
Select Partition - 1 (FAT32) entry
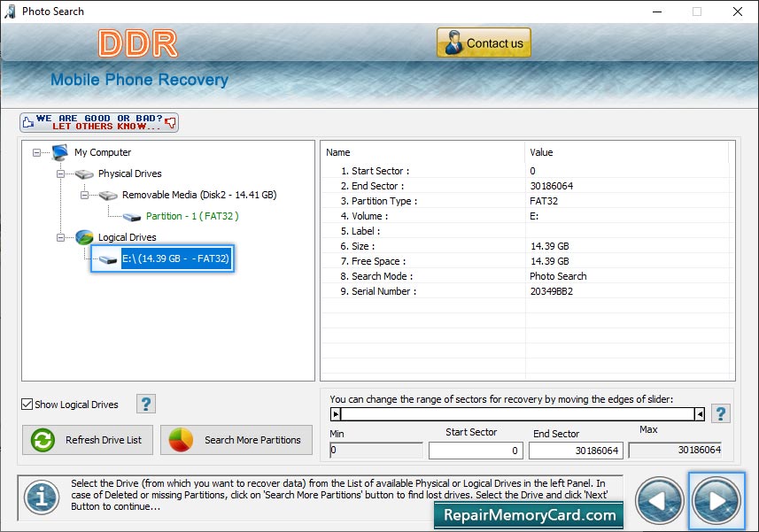click(x=192, y=216)
